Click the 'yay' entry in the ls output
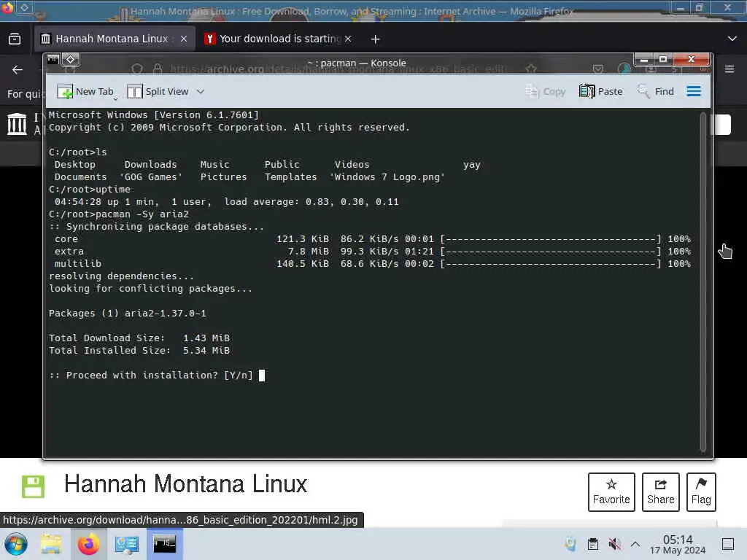The height and width of the screenshot is (560, 747). 472,165
